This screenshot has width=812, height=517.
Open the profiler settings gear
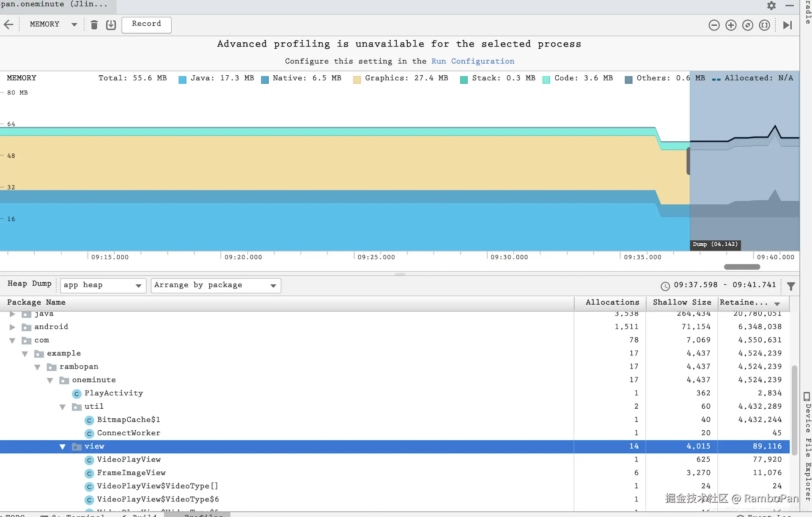771,5
